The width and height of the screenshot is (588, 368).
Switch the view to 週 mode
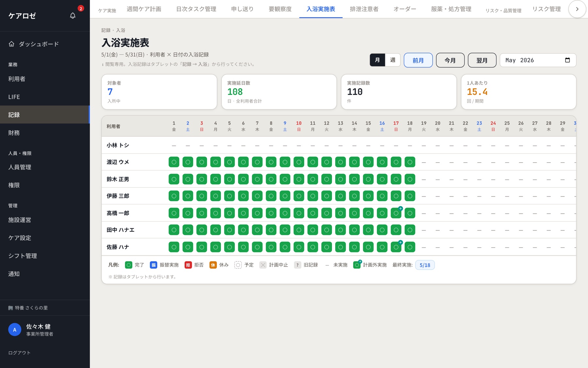click(393, 60)
